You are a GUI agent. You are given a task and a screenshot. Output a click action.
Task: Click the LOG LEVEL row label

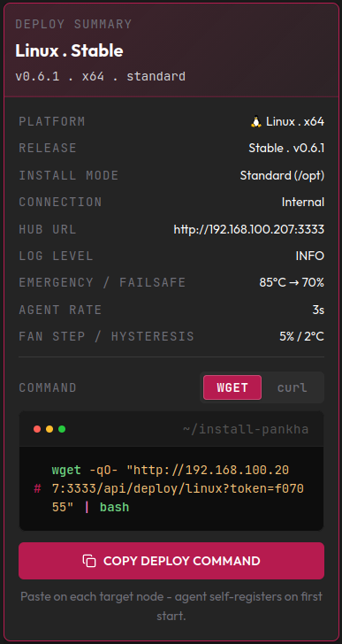pyautogui.click(x=57, y=256)
